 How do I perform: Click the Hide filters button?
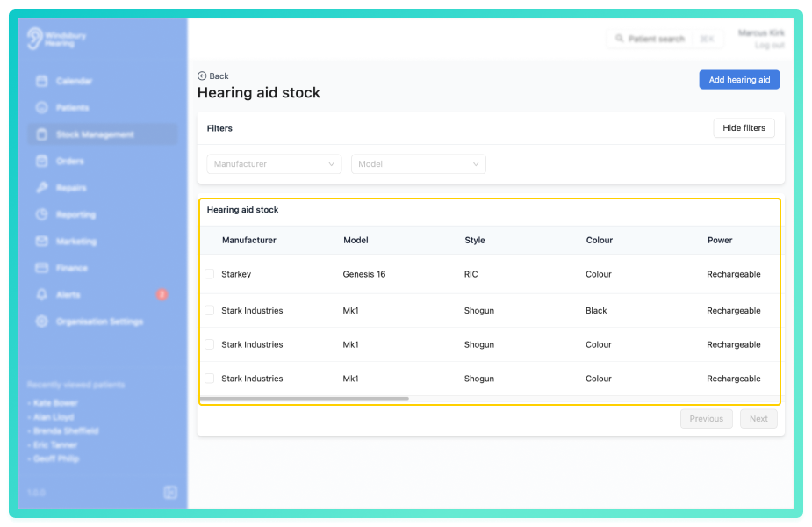point(744,128)
